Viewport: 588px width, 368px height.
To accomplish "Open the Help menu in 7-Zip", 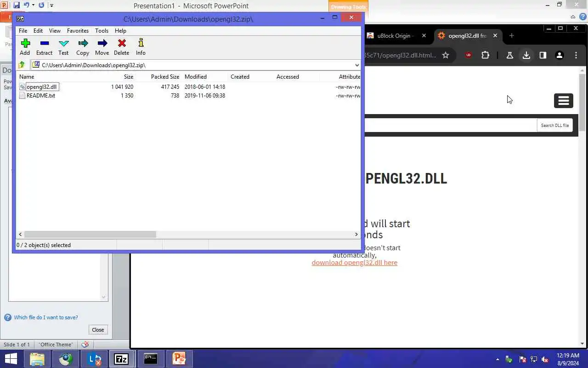I will point(120,31).
